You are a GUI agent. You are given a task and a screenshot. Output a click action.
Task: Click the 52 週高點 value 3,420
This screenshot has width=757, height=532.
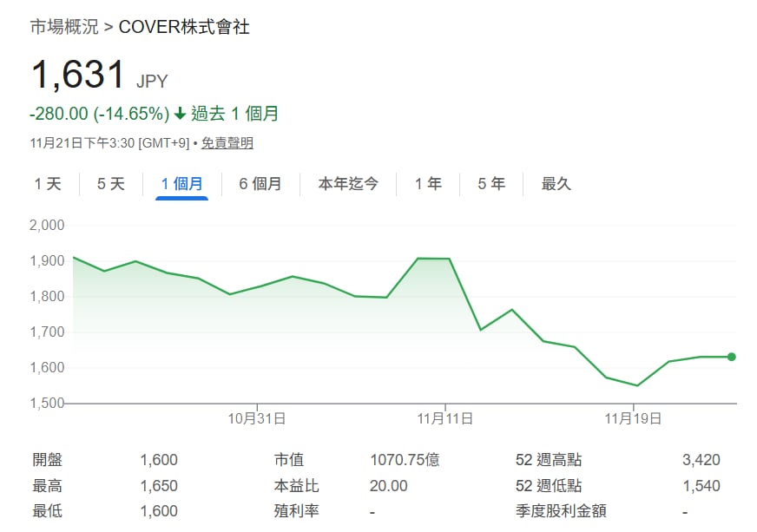(x=701, y=460)
